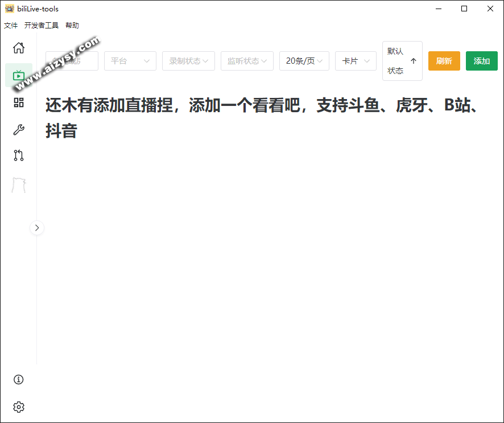
Task: Open the 录制状态 filter dropdown
Action: 188,61
